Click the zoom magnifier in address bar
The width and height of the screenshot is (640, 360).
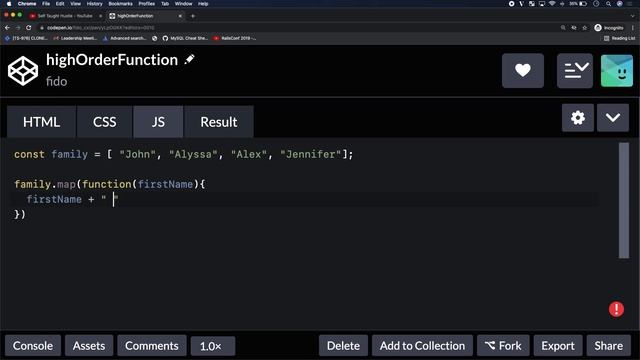pos(563,28)
